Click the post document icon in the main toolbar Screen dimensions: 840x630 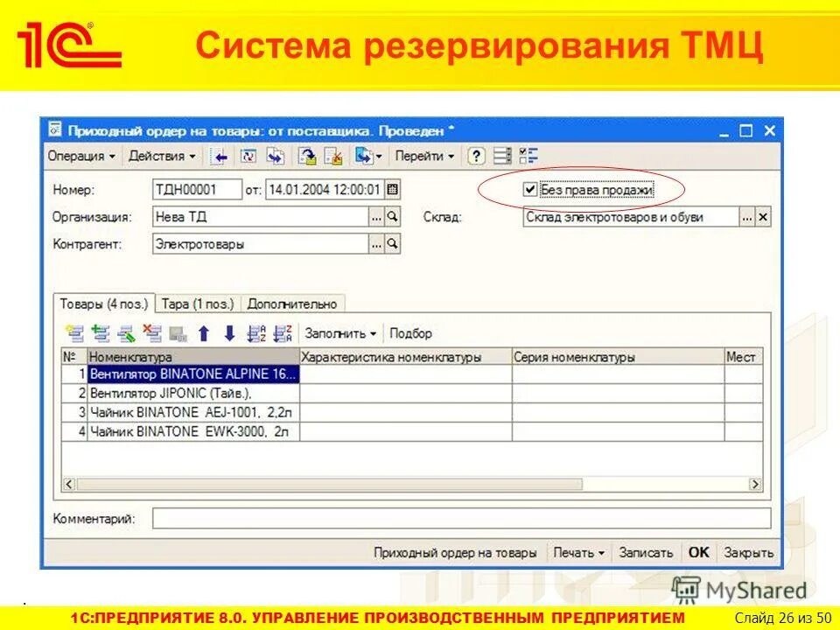tap(307, 157)
